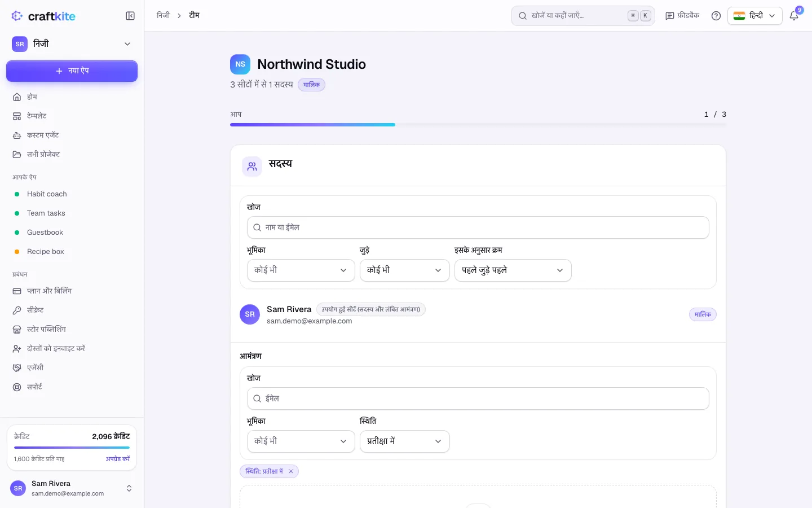
Task: Open the हिन्दी language dropdown
Action: pos(754,16)
